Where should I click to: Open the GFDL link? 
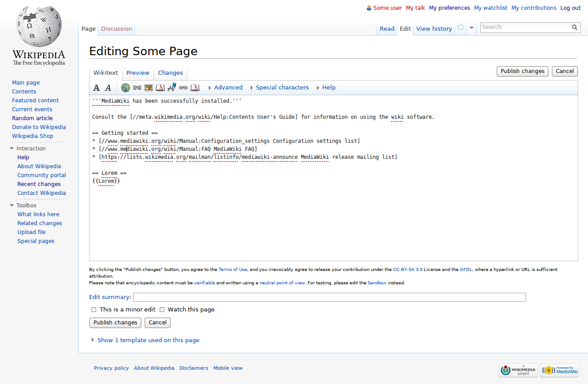(x=466, y=270)
